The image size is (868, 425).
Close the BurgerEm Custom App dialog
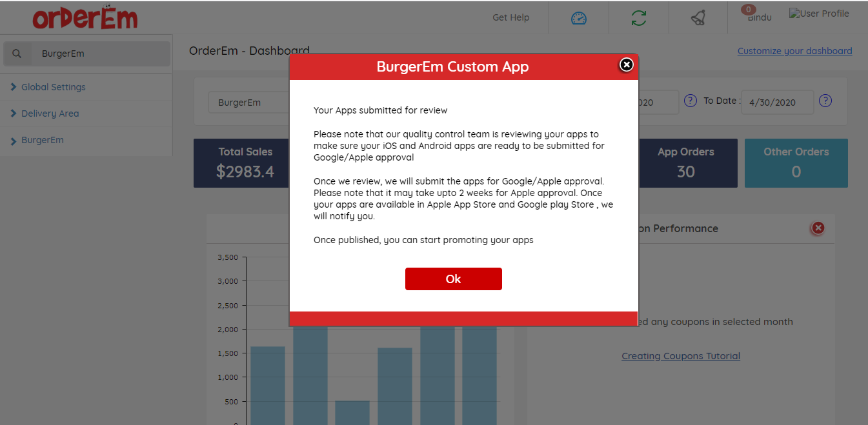626,64
